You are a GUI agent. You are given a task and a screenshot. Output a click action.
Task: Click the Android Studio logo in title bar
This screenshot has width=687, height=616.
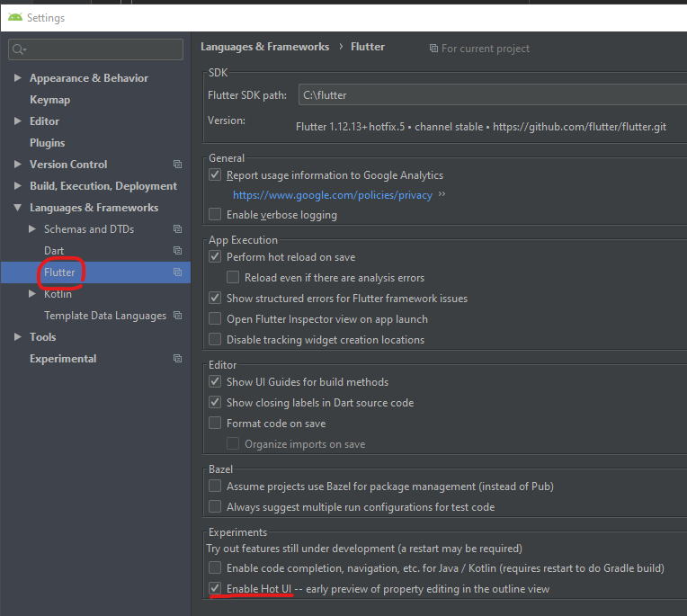click(15, 17)
